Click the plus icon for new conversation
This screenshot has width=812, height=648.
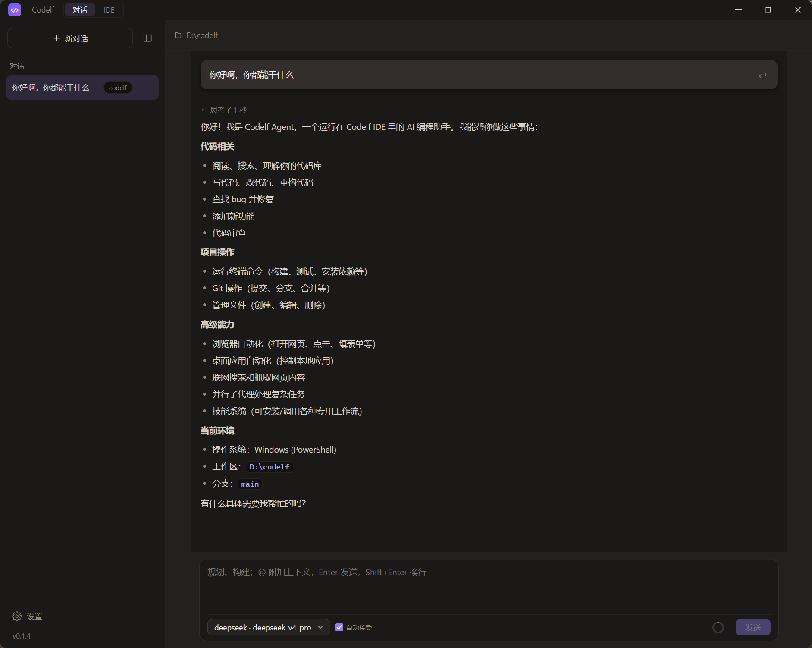pyautogui.click(x=56, y=38)
